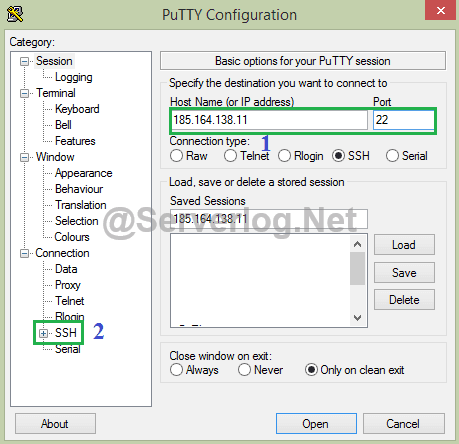Choose Always for close window on exit
Screen dimensions: 459x444
(176, 370)
